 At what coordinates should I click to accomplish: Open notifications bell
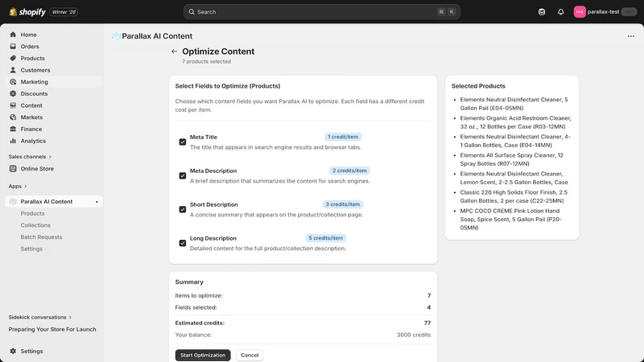click(560, 12)
